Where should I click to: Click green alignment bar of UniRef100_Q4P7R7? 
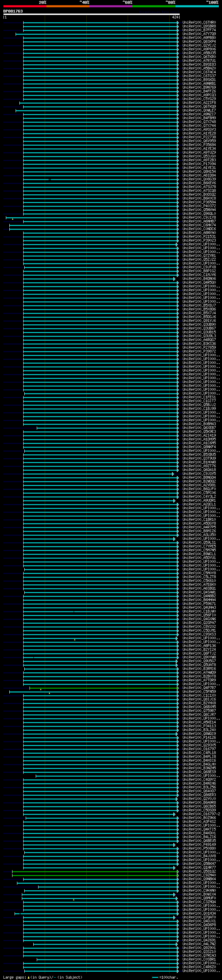pos(104,688)
